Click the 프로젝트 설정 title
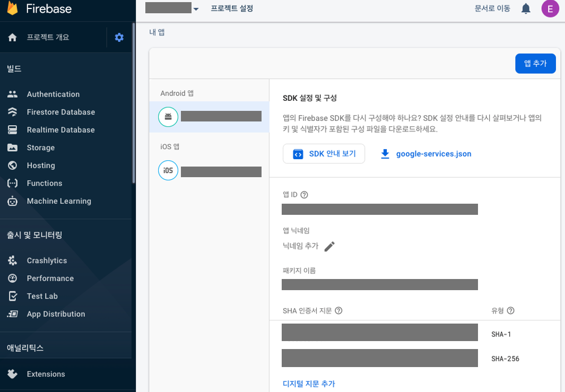Image resolution: width=565 pixels, height=392 pixels. point(232,8)
